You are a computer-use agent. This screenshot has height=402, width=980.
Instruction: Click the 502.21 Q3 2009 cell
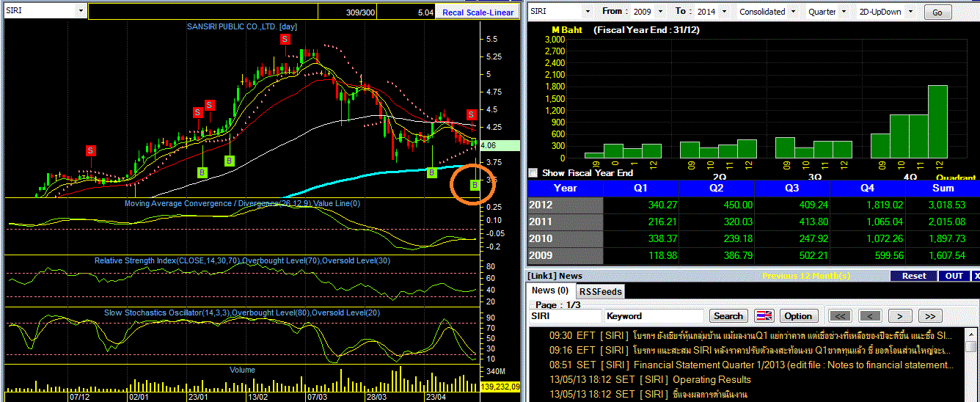click(x=792, y=256)
